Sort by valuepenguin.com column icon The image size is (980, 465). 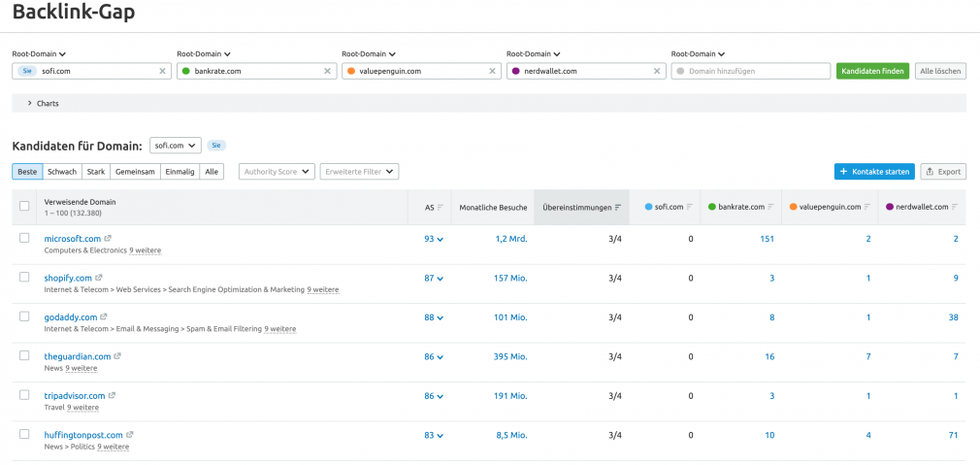click(867, 207)
